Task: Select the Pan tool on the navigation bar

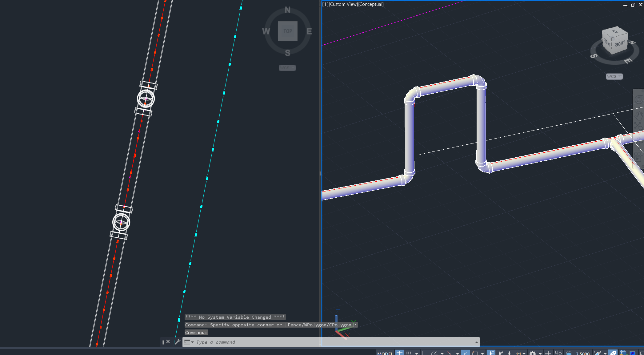Action: click(638, 116)
